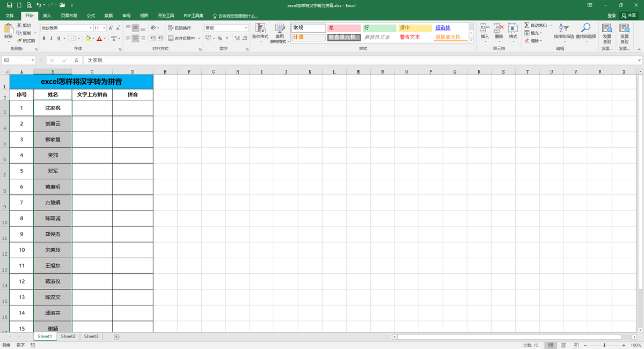Expand the cell styles gallery

pos(471,39)
